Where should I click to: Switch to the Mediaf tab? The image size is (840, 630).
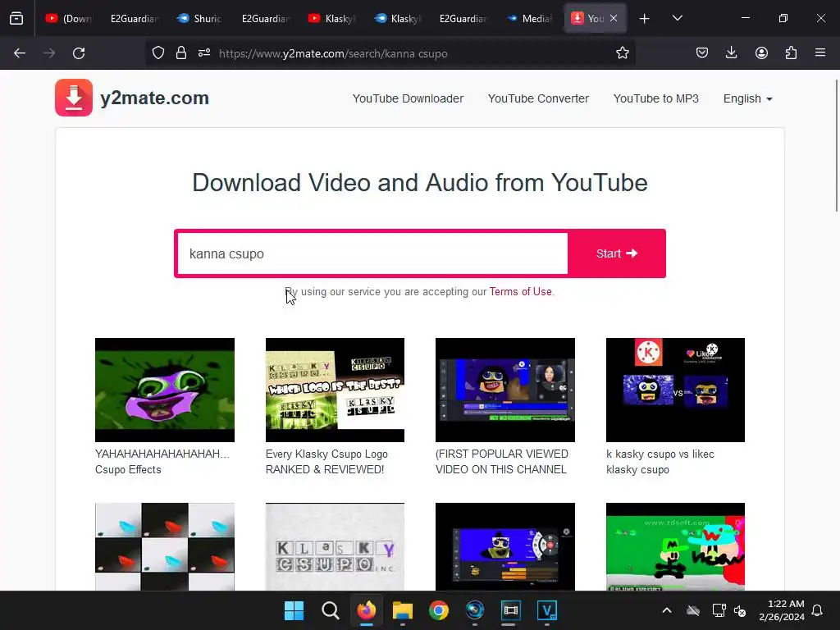[529, 19]
